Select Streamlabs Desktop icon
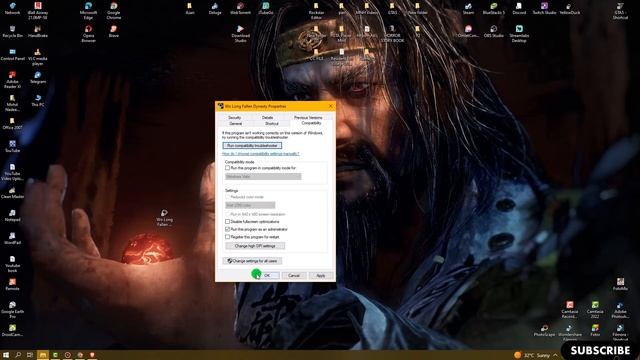The image size is (640, 360). coord(519,34)
